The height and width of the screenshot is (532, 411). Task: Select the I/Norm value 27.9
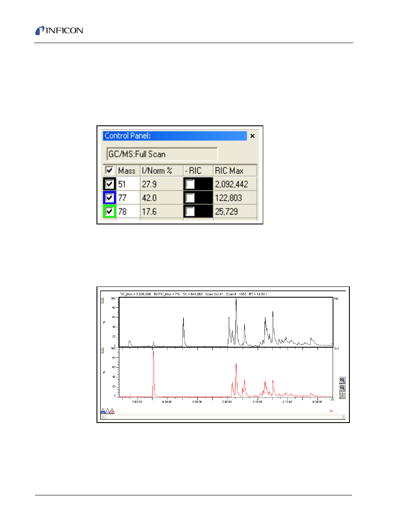(162, 184)
